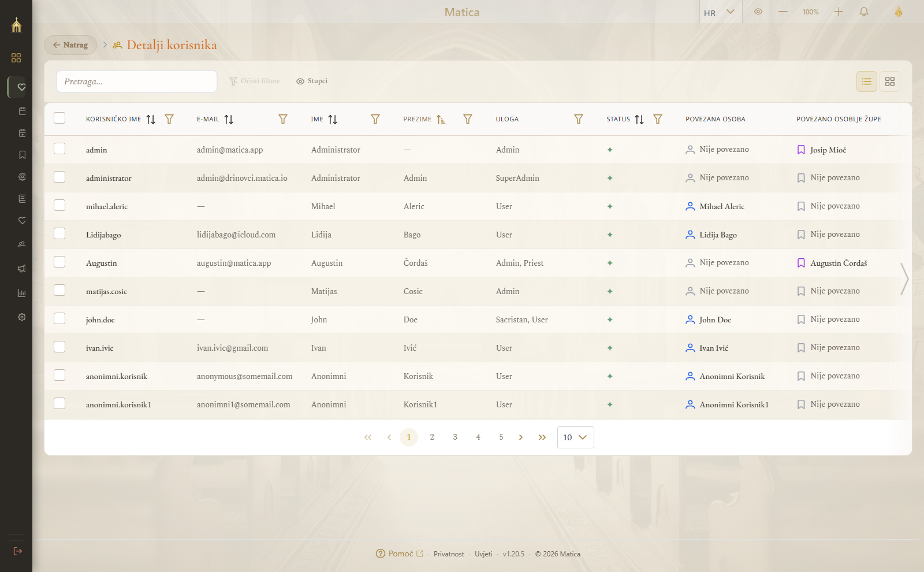924x572 pixels.
Task: Sort by E-mail column arrows
Action: click(229, 119)
